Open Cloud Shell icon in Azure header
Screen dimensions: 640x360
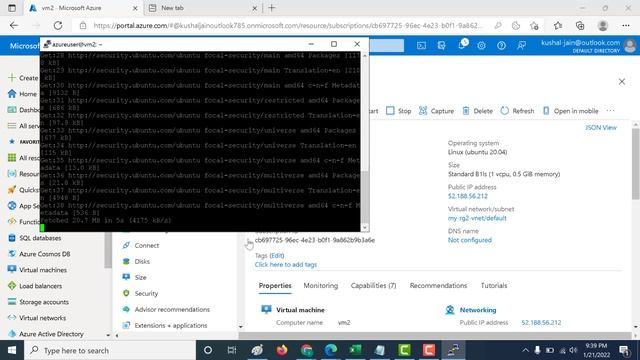pos(421,45)
